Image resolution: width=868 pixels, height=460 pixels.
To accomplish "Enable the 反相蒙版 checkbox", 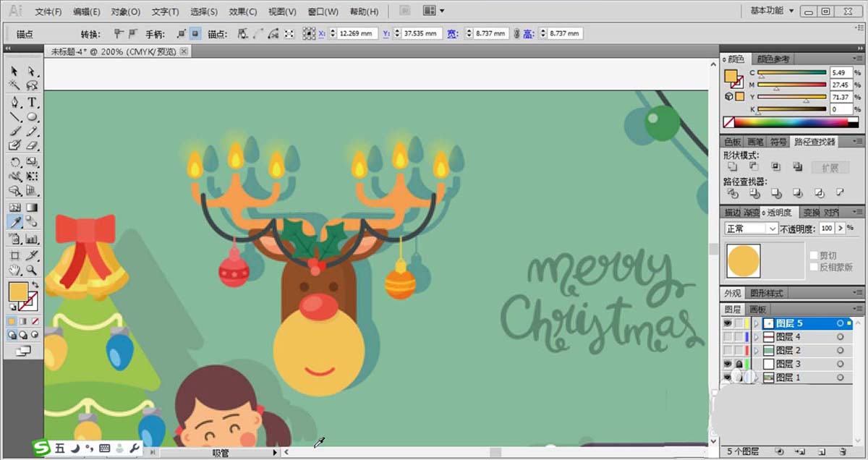I will 814,267.
